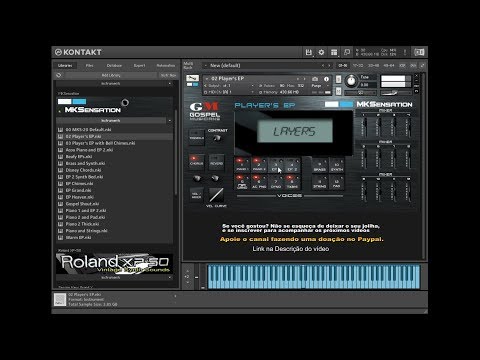
Task: Select EP Heaven.nki in library list
Action: [80, 197]
